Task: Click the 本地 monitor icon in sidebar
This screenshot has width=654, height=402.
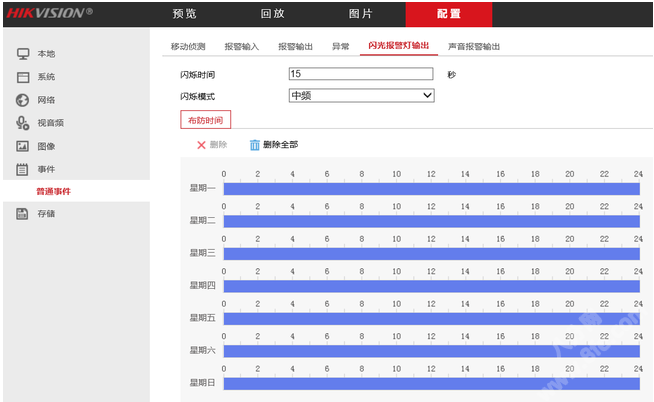Action: 22,54
